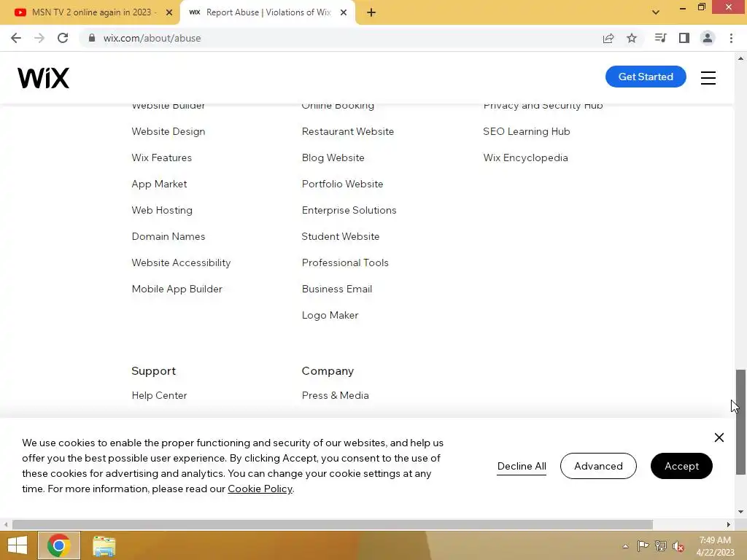
Task: Open the Restaurant Website link
Action: [x=348, y=131]
